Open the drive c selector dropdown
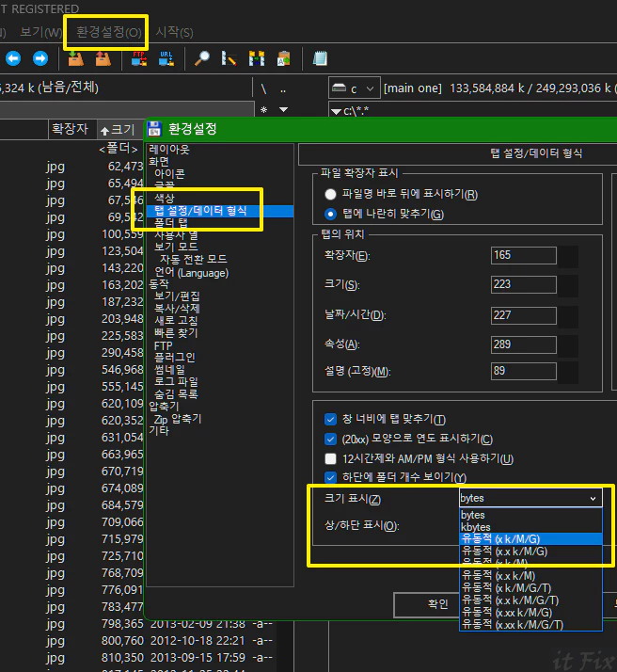The width and height of the screenshot is (617, 672). 354,88
